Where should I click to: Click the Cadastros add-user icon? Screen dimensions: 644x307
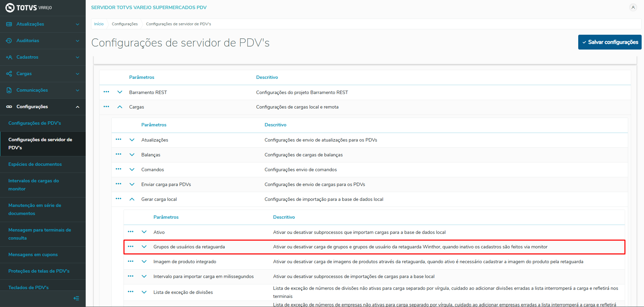(9, 57)
